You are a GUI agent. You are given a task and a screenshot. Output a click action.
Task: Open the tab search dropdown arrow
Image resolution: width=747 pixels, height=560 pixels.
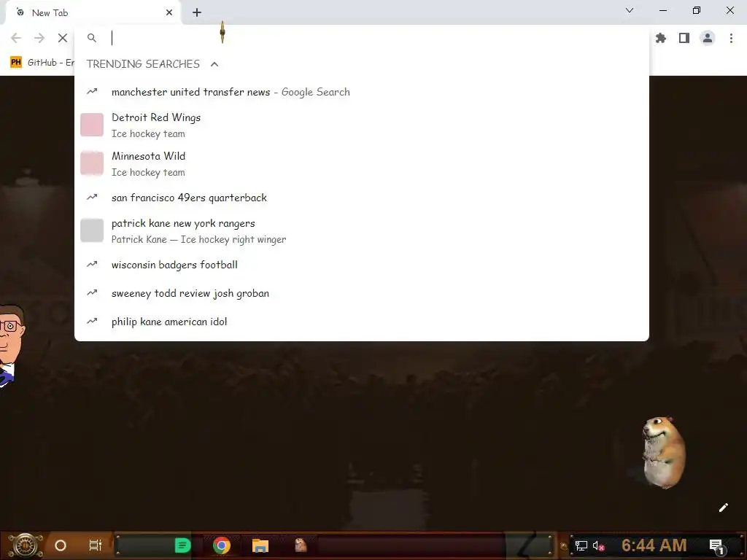630,10
